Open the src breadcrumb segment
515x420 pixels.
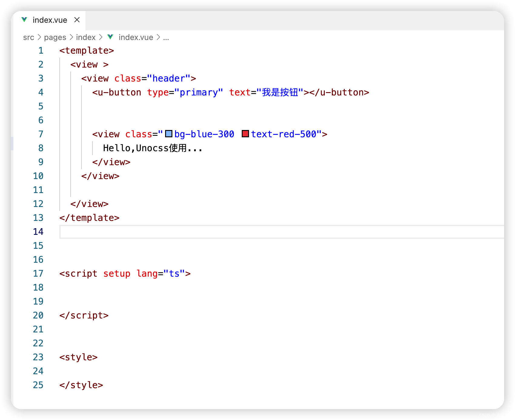(x=28, y=37)
